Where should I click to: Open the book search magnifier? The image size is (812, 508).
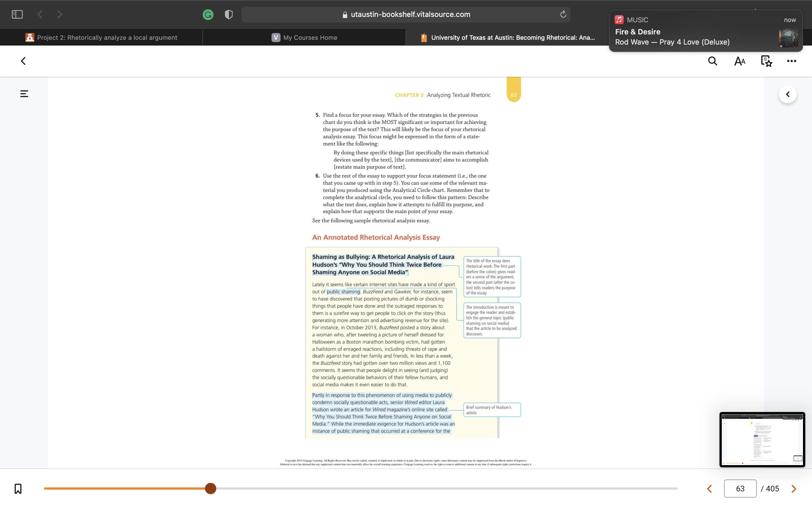click(x=713, y=61)
